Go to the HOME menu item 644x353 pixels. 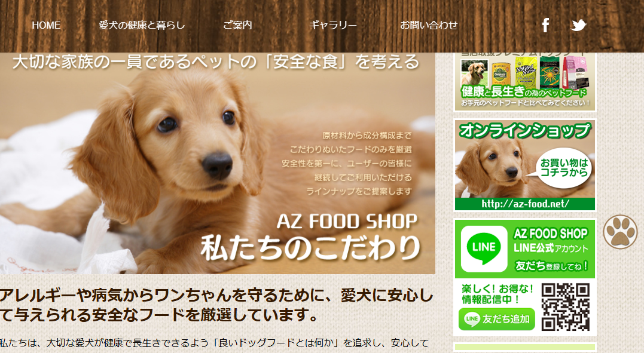[x=46, y=26]
